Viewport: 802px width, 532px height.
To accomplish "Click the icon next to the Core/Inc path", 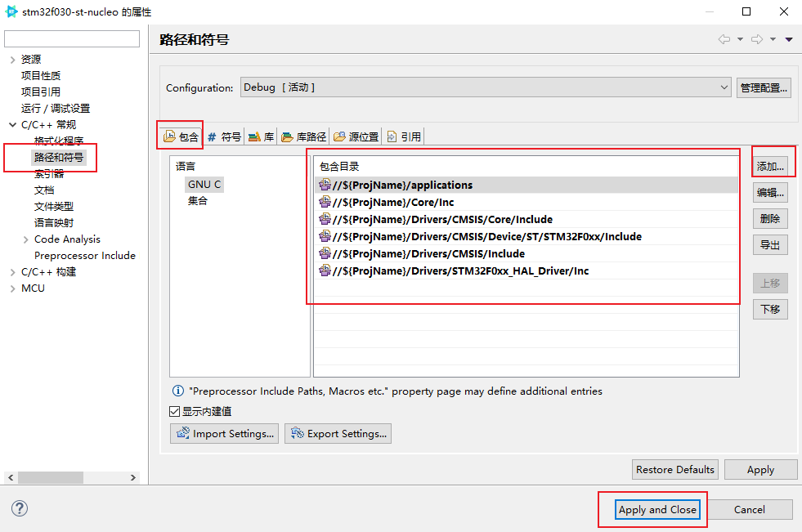I will point(325,203).
